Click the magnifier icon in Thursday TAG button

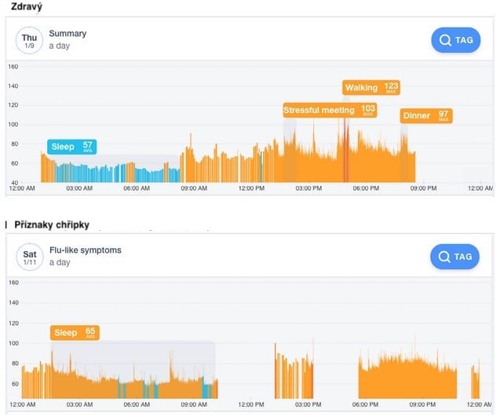445,41
